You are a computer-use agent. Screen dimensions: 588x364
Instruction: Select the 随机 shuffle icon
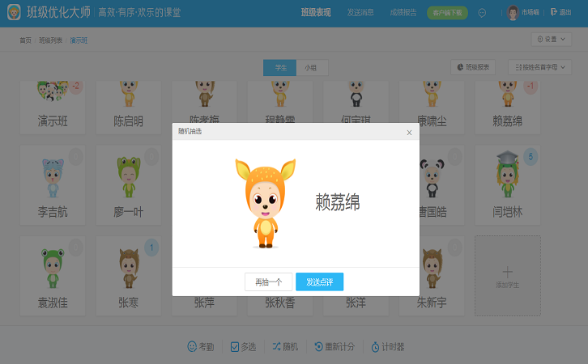pos(278,346)
